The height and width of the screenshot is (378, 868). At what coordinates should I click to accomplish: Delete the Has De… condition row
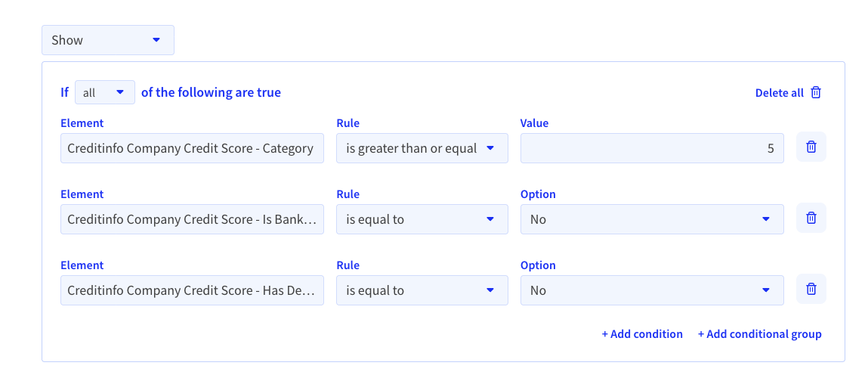tap(811, 289)
